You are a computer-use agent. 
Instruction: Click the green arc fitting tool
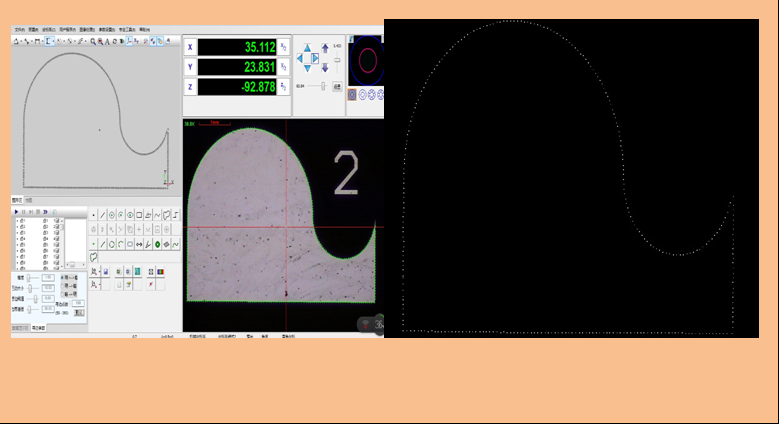(x=121, y=244)
